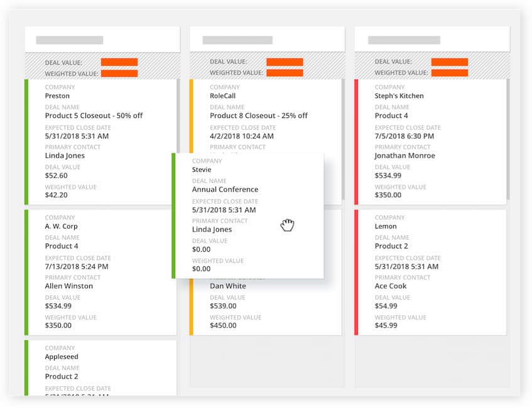Select the Stevie "Annual Conference" card
This screenshot has width=532, height=408.
click(224, 189)
